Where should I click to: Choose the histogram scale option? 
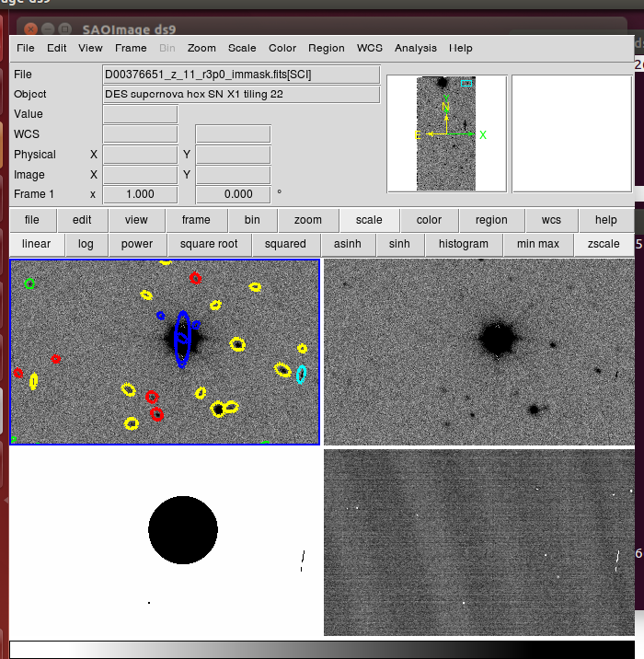pos(463,244)
